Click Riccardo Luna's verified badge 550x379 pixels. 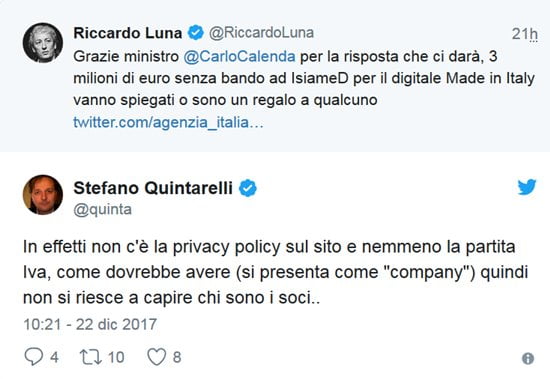click(x=196, y=33)
